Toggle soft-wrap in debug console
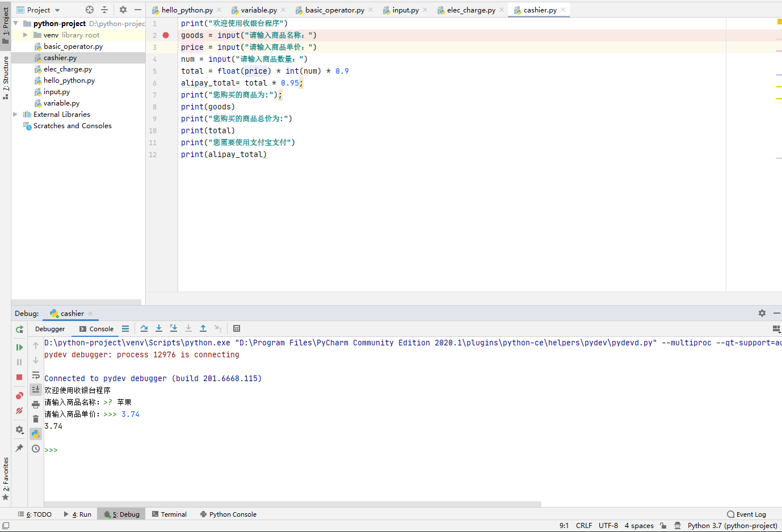782x532 pixels. pyautogui.click(x=36, y=375)
